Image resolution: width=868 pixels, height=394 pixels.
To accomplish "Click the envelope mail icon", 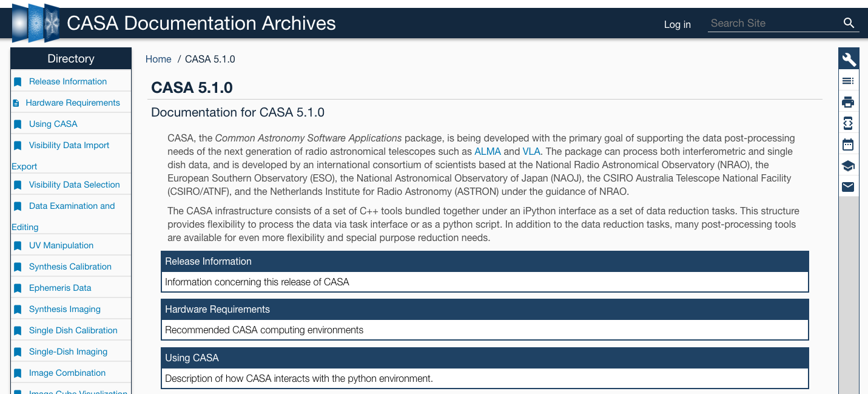I will point(848,186).
